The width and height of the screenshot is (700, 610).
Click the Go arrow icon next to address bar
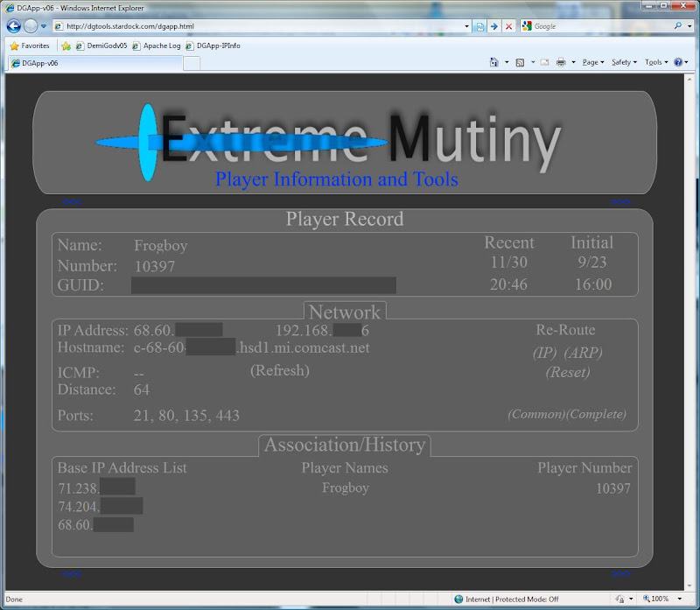(494, 26)
